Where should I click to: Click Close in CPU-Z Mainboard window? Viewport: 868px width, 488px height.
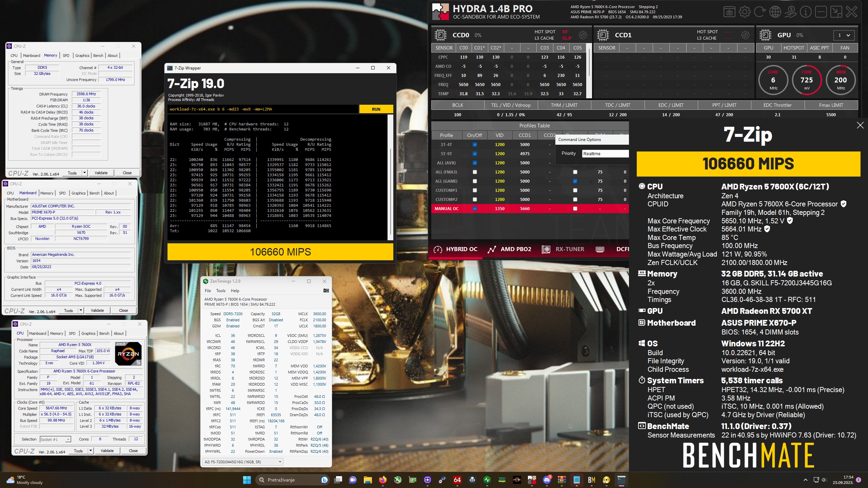123,310
